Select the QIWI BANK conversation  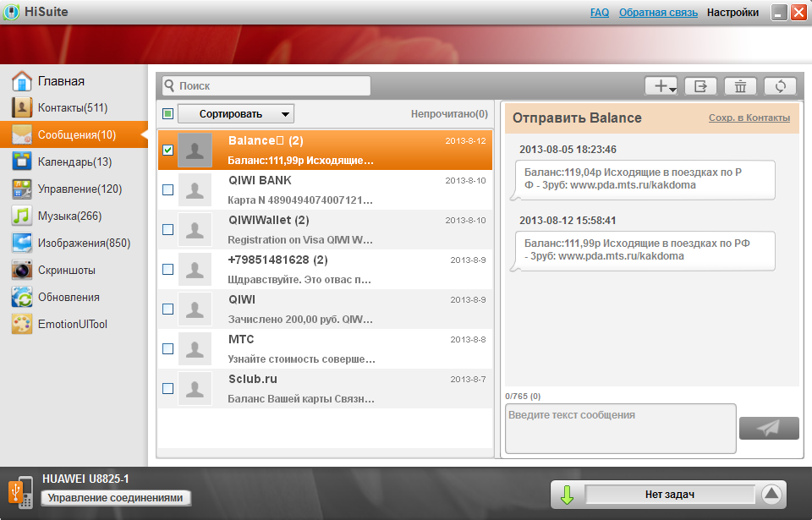pos(325,190)
